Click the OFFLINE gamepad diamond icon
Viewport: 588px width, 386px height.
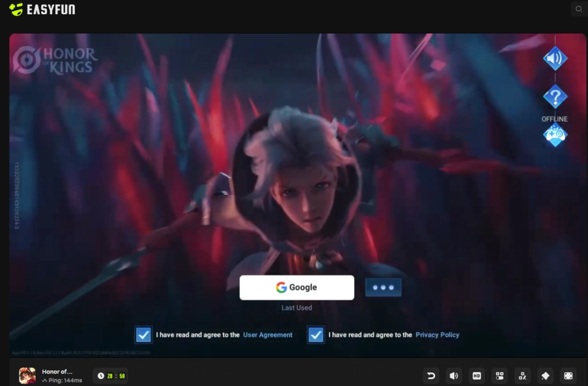click(555, 135)
